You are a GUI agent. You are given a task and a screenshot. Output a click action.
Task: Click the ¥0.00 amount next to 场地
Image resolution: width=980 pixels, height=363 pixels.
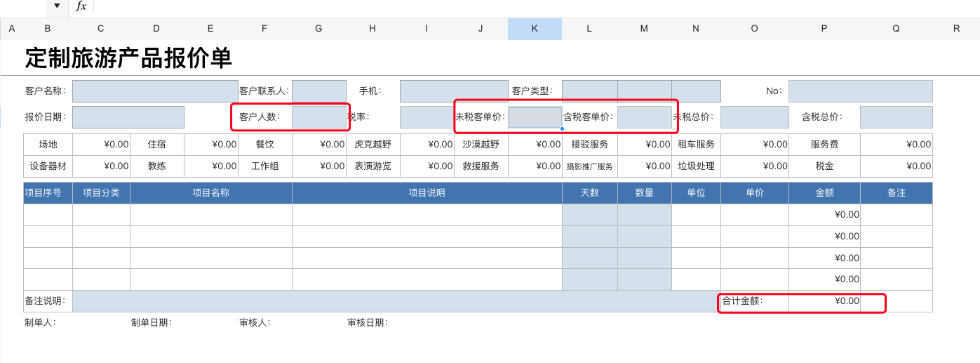tap(102, 145)
